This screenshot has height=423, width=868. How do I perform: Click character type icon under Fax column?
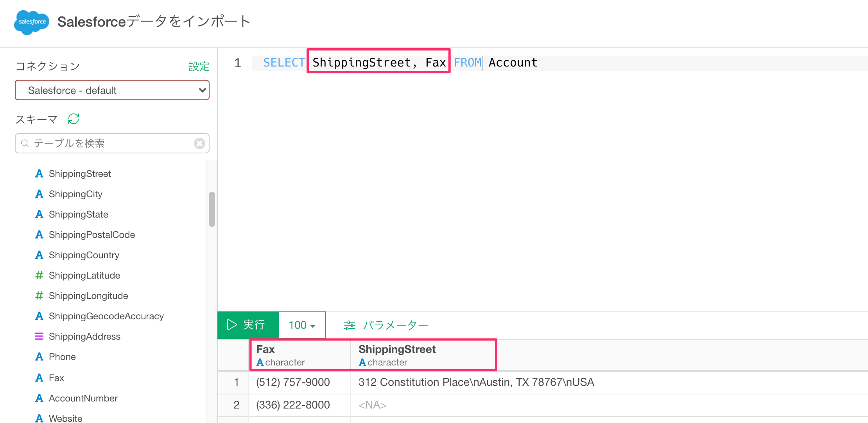tap(260, 363)
